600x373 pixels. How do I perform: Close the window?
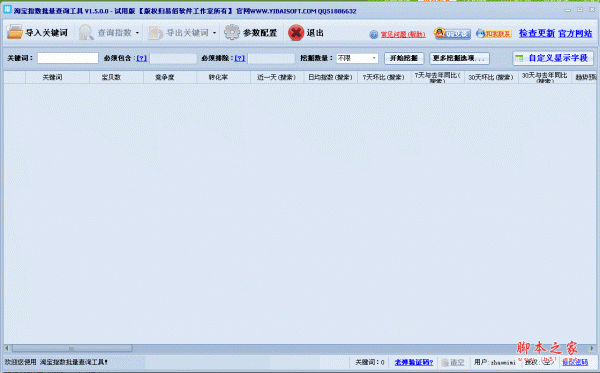click(592, 10)
